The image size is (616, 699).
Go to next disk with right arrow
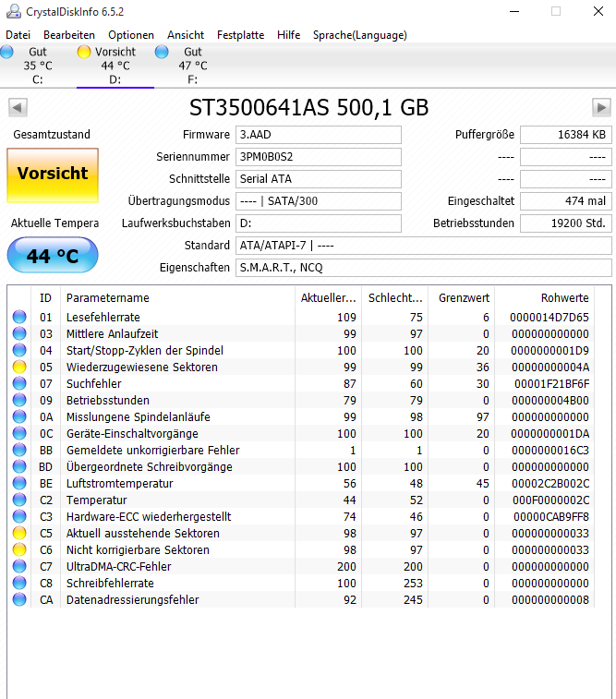[601, 107]
